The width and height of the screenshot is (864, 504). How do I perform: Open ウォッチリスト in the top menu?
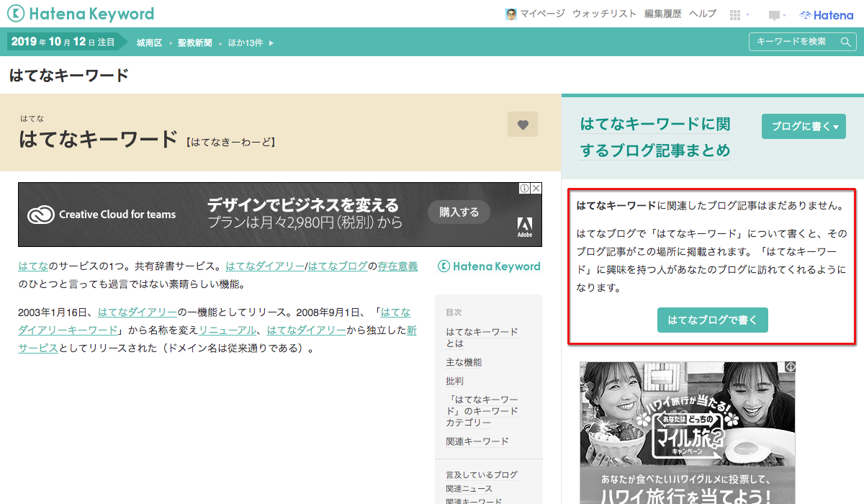(x=604, y=14)
